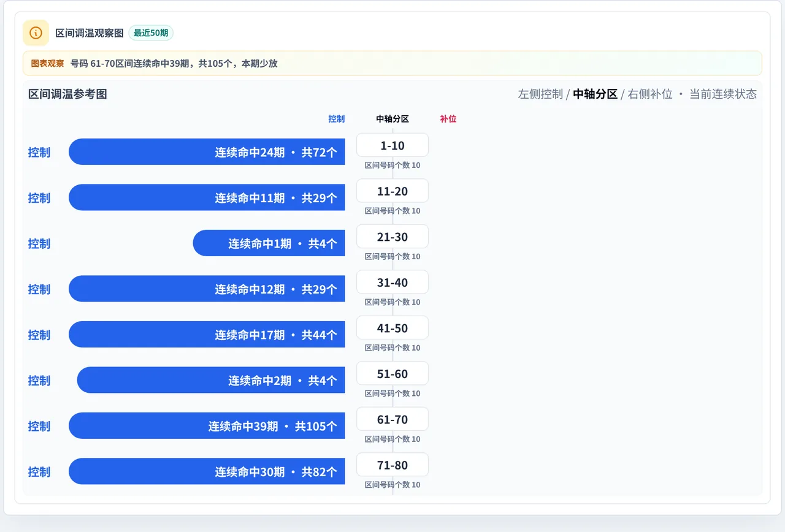Click the bar 连续命中11期 · 共29个
Image resolution: width=785 pixels, height=532 pixels.
click(207, 197)
